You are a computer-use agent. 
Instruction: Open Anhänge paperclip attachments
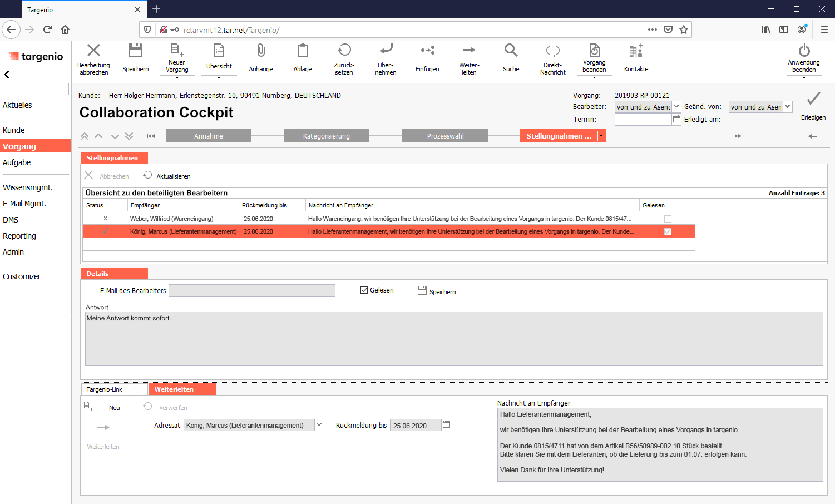[260, 51]
